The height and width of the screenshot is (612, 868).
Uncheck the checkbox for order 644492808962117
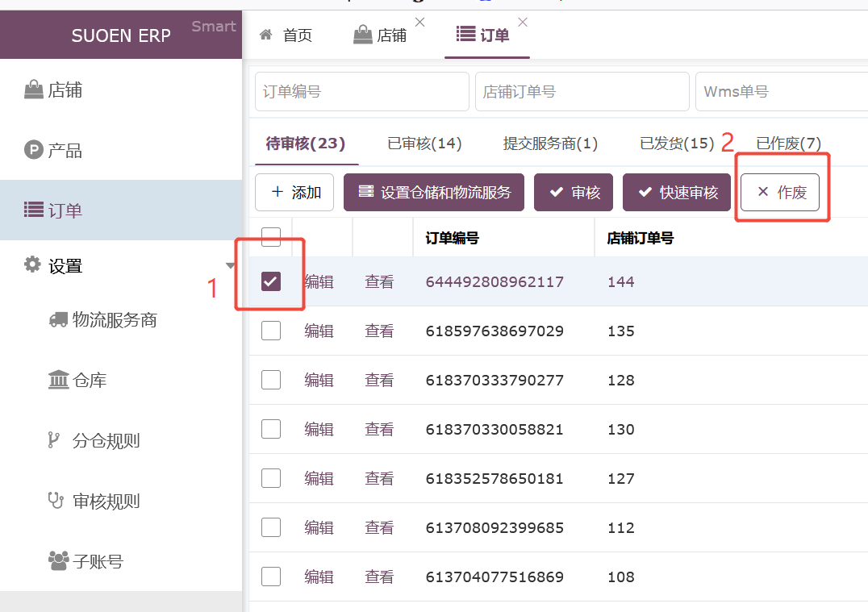pyautogui.click(x=271, y=281)
